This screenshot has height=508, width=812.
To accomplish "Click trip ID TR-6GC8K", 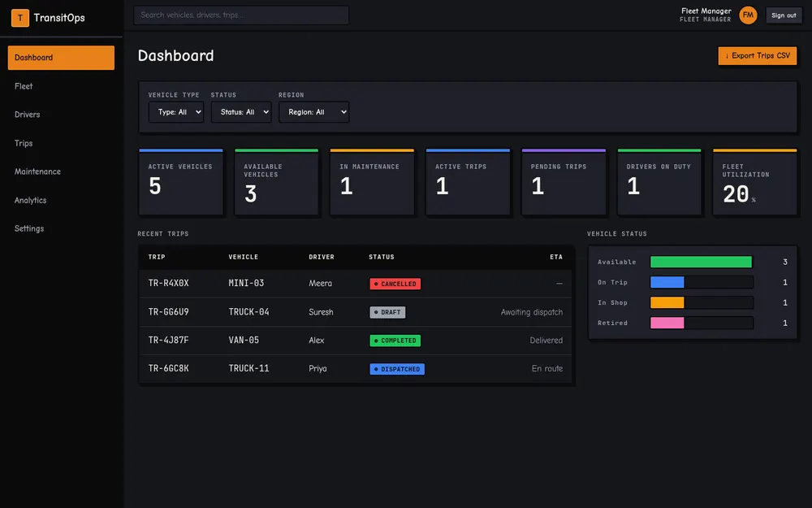I will (168, 368).
